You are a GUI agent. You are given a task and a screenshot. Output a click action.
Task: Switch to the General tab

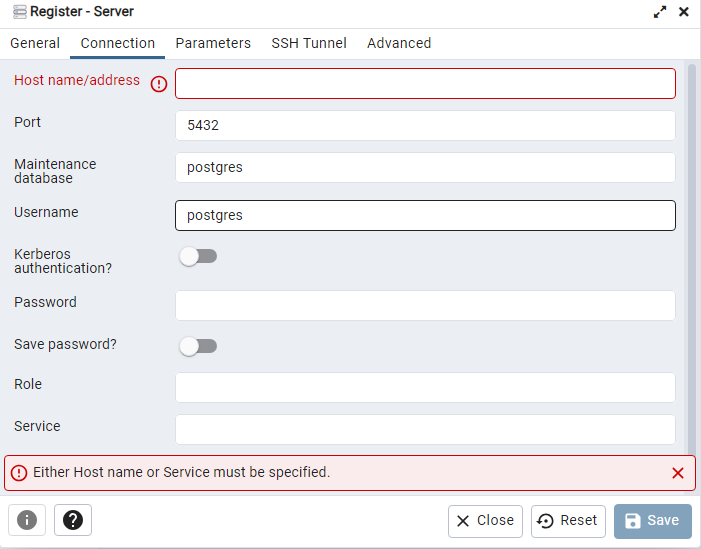(35, 43)
